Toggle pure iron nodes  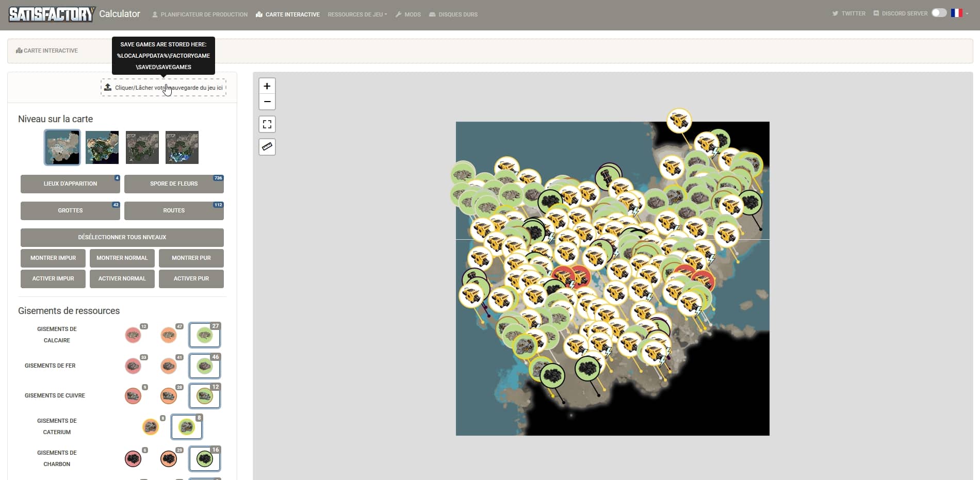(x=205, y=366)
